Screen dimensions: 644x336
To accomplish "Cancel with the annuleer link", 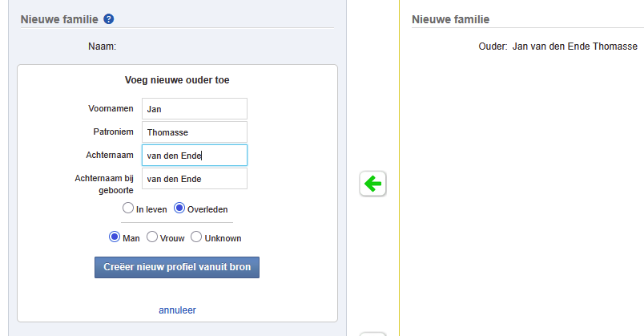I will click(x=177, y=310).
